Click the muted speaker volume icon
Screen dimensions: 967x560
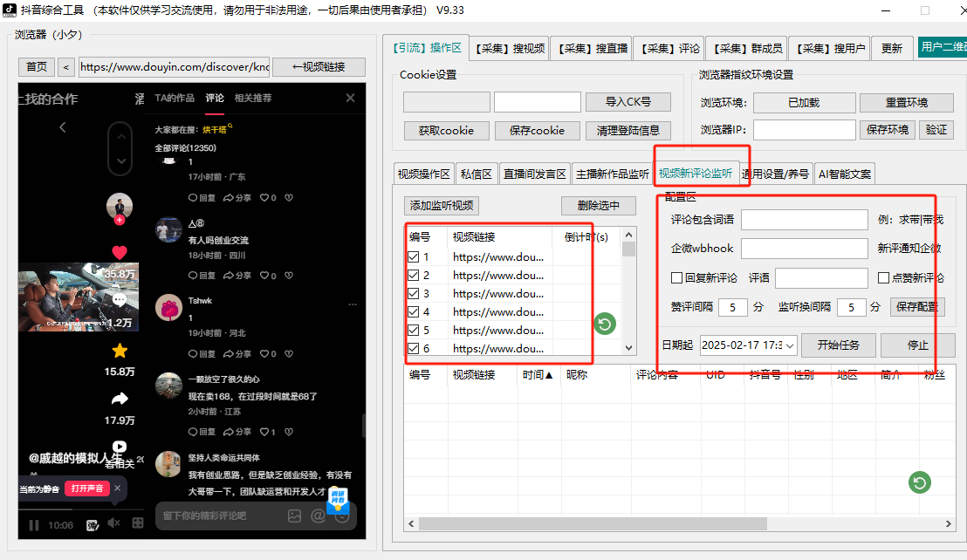pos(113,523)
